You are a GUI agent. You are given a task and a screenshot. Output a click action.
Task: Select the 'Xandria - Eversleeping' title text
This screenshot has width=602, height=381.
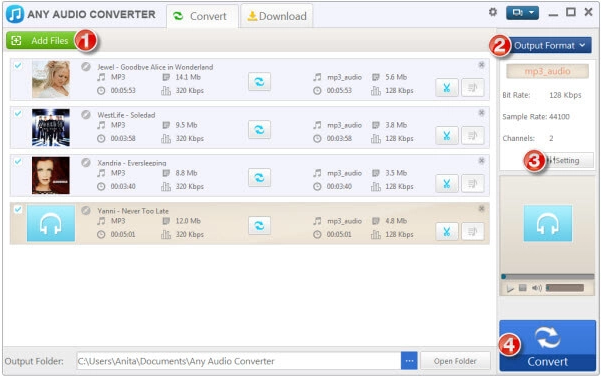coord(132,163)
